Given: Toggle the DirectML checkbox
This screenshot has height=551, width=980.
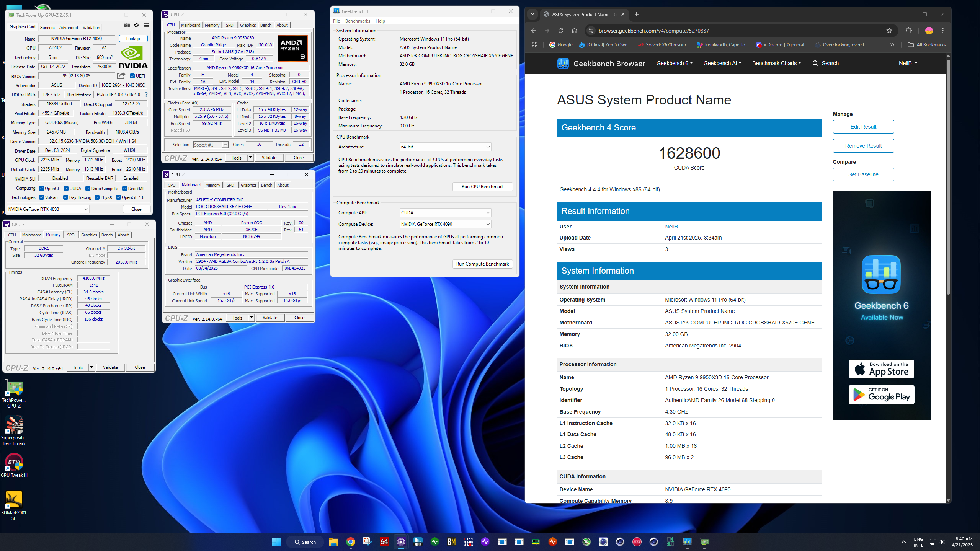Looking at the screenshot, I should [x=124, y=189].
